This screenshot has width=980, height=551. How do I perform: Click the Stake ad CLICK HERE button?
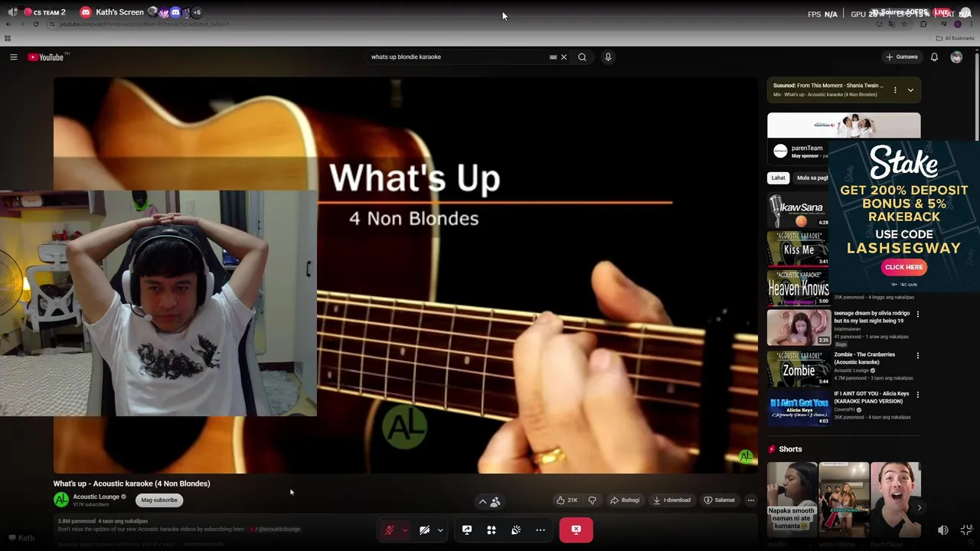click(903, 267)
